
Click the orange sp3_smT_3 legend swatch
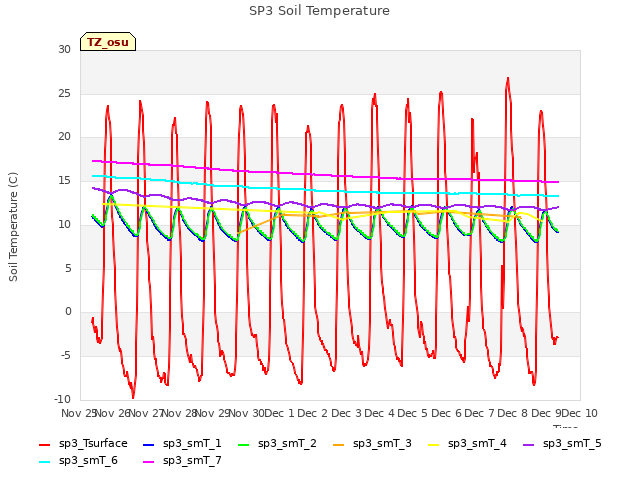pos(338,444)
